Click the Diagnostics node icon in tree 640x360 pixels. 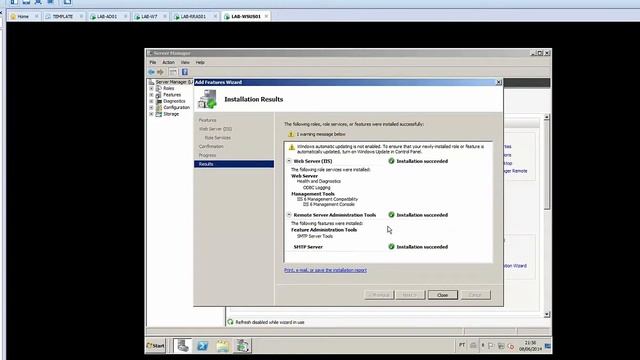[x=159, y=101]
